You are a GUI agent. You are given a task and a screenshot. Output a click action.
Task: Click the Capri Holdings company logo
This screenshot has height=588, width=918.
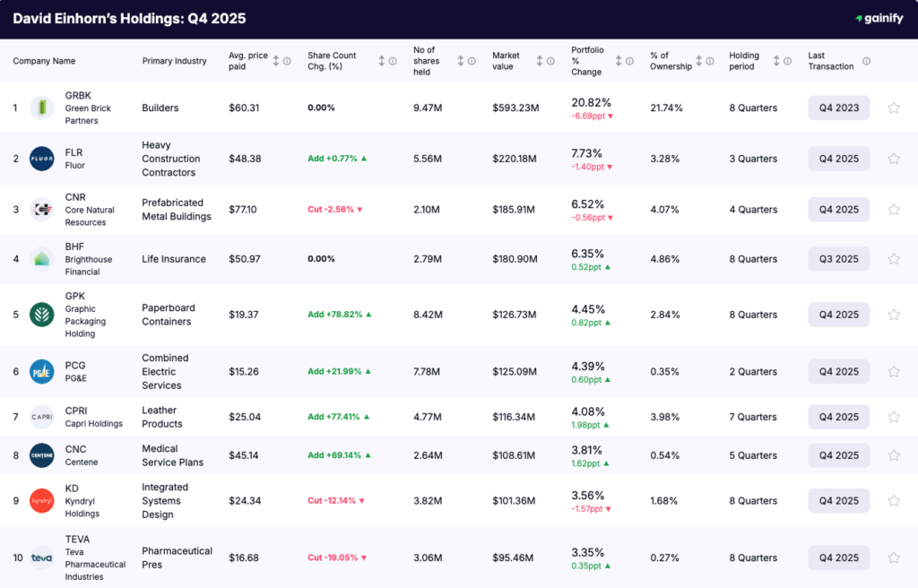pyautogui.click(x=41, y=416)
